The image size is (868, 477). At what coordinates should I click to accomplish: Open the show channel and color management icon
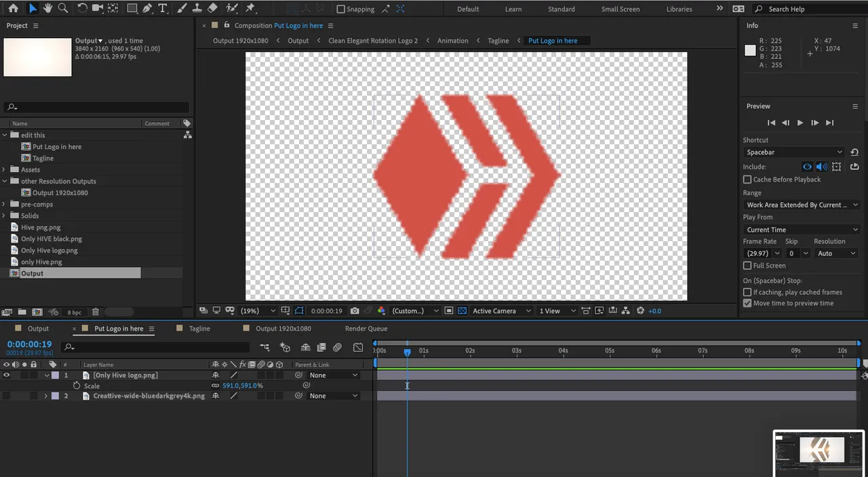(x=381, y=311)
